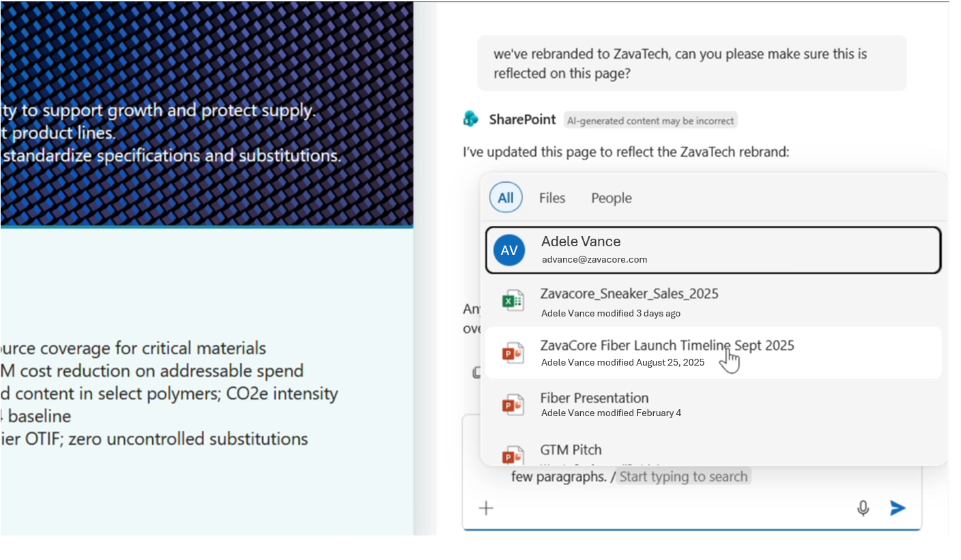
Task: Click partially hidden copy icon under response
Action: pos(476,372)
